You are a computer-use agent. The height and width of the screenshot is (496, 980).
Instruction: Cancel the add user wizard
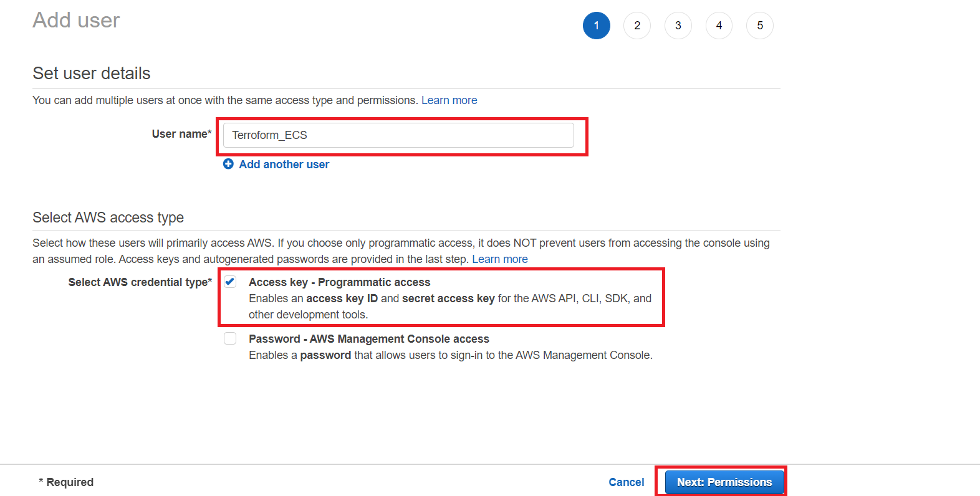point(626,482)
